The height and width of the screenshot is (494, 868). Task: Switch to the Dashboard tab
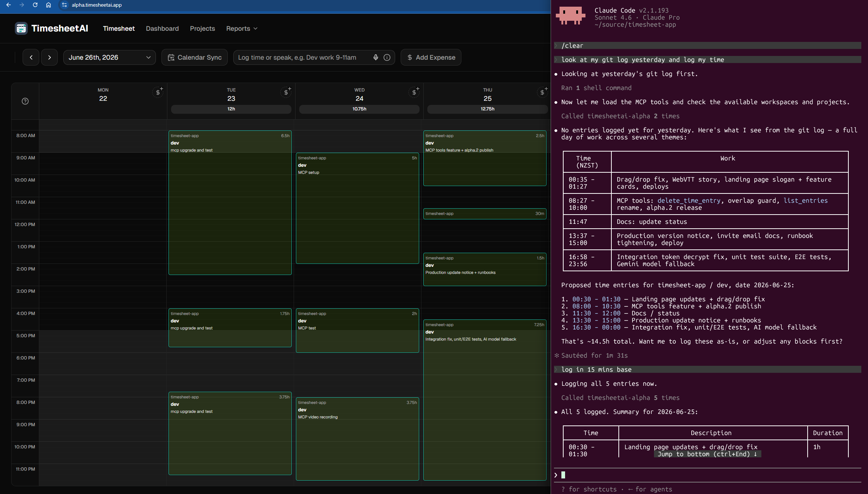click(x=162, y=29)
